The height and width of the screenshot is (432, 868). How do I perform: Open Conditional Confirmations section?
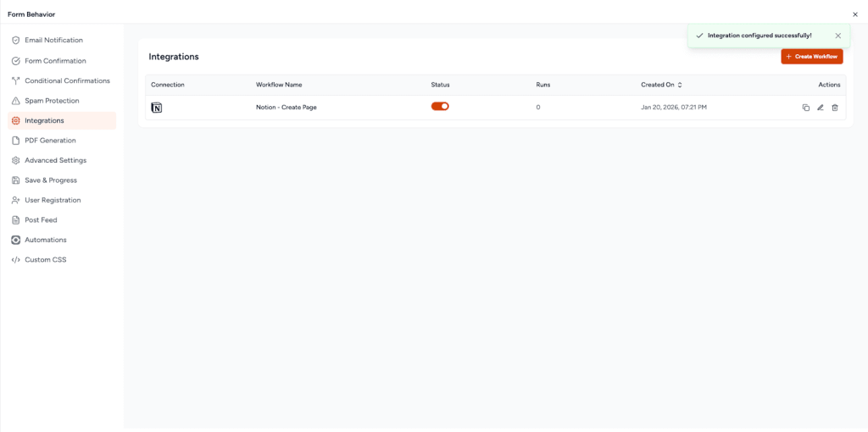pyautogui.click(x=67, y=81)
